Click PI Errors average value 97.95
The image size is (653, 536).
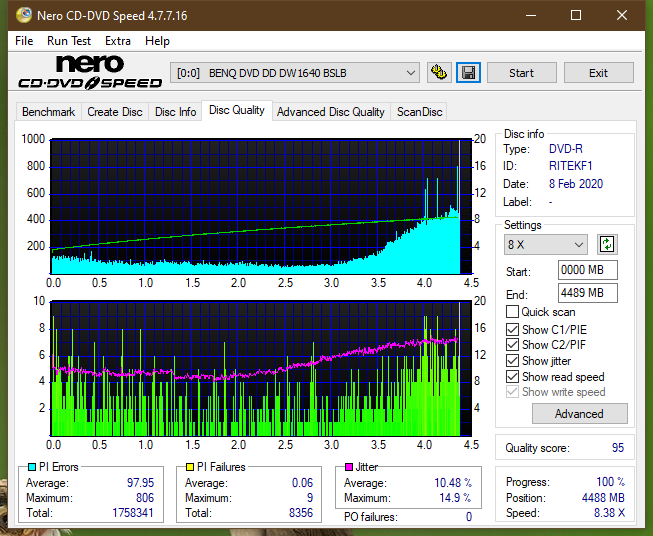tap(140, 483)
